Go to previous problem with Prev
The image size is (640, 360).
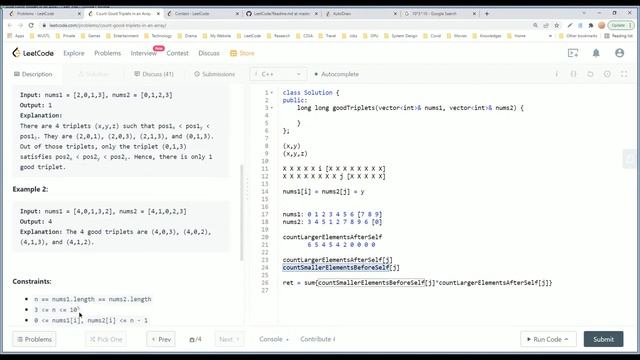click(x=161, y=339)
